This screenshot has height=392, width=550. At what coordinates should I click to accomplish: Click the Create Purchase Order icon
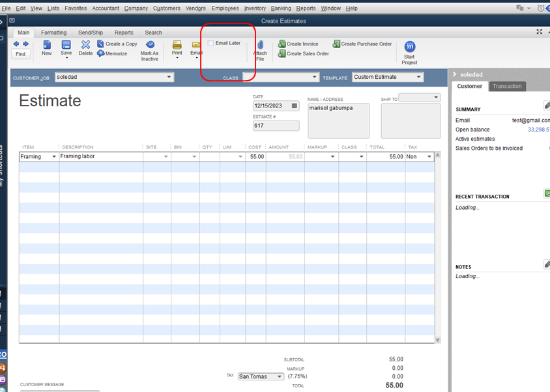336,44
